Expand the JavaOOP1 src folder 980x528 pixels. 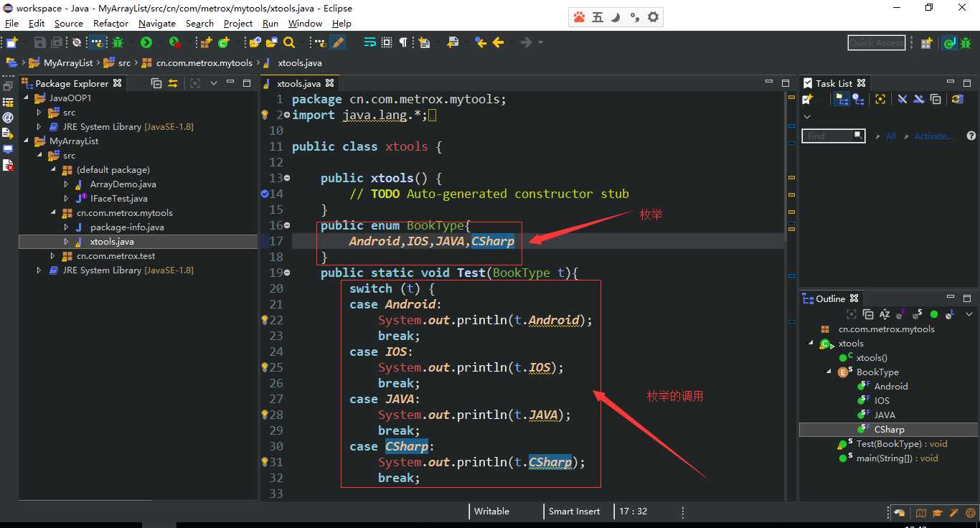tap(40, 113)
